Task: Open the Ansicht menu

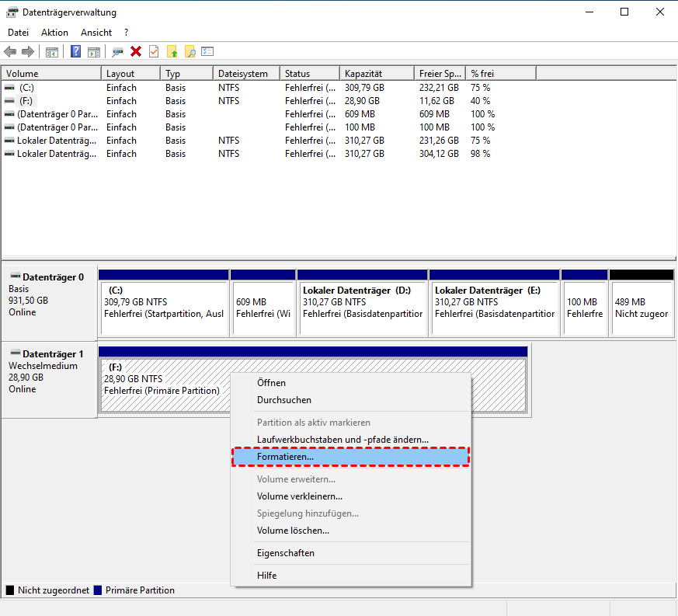Action: tap(96, 33)
